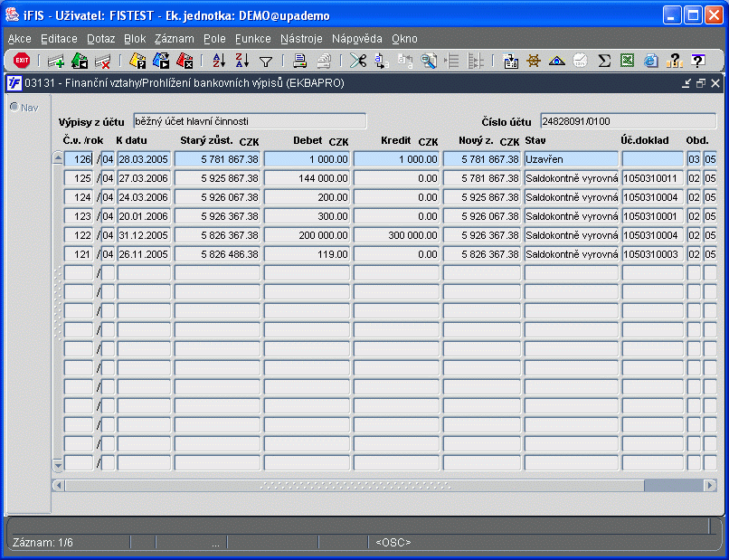Open the Funkce menu
The image size is (729, 560).
(x=253, y=39)
